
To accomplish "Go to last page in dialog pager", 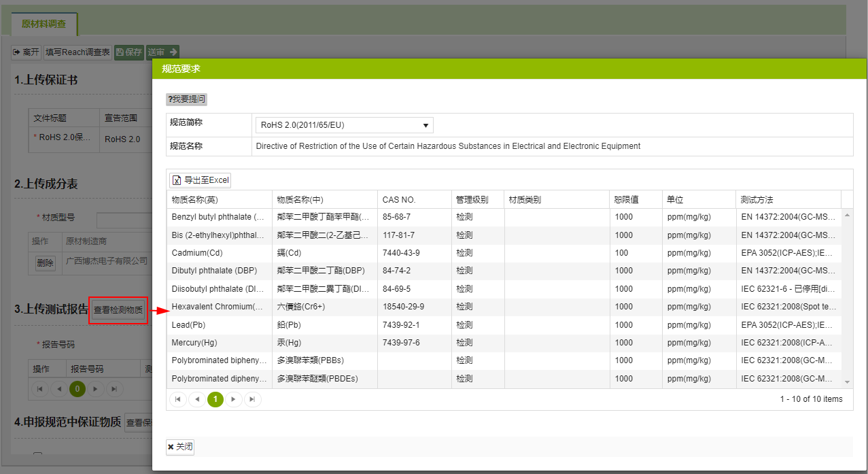I will (x=253, y=399).
